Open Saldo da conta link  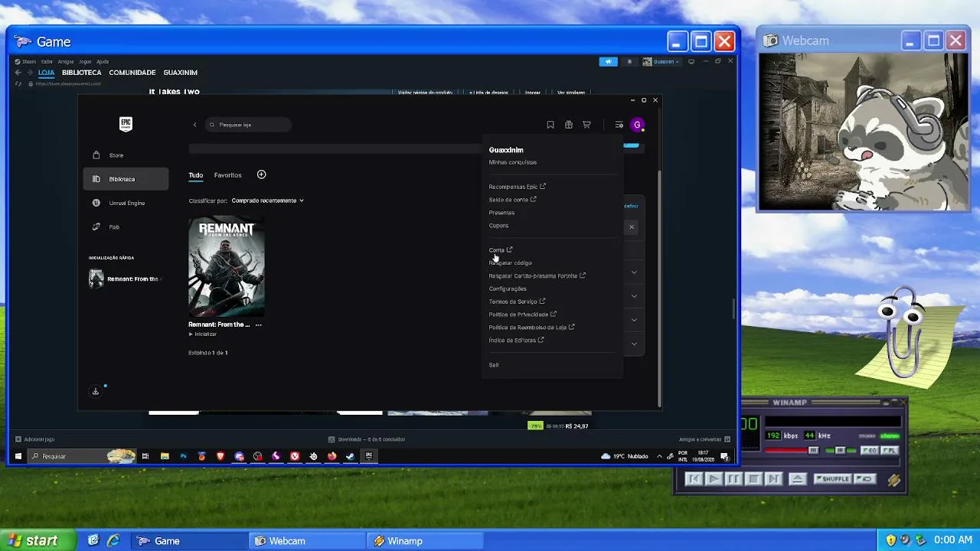point(513,200)
